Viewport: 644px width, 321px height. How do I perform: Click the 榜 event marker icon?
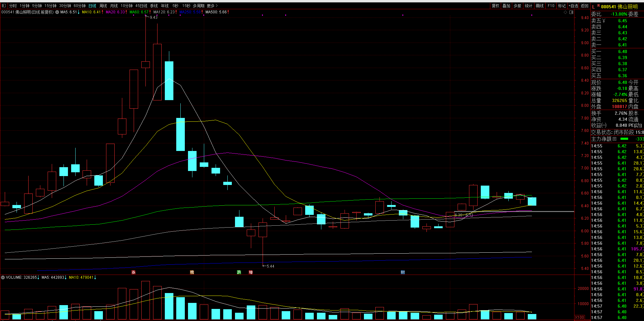(192, 272)
